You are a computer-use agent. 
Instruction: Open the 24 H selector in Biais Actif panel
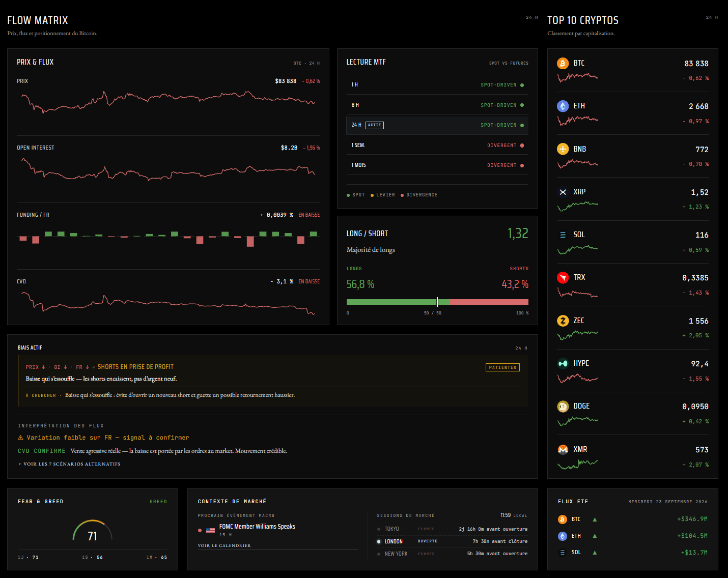click(x=521, y=348)
